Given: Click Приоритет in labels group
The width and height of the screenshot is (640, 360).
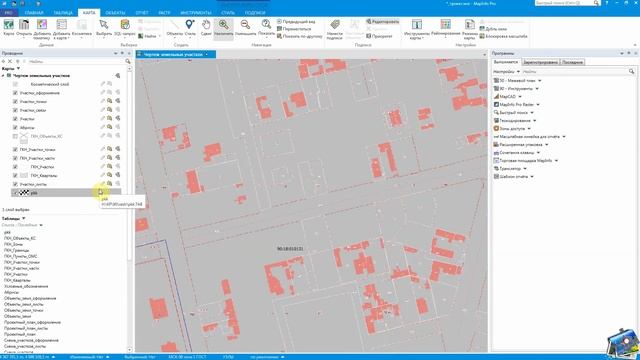Looking at the screenshot, I should [379, 36].
